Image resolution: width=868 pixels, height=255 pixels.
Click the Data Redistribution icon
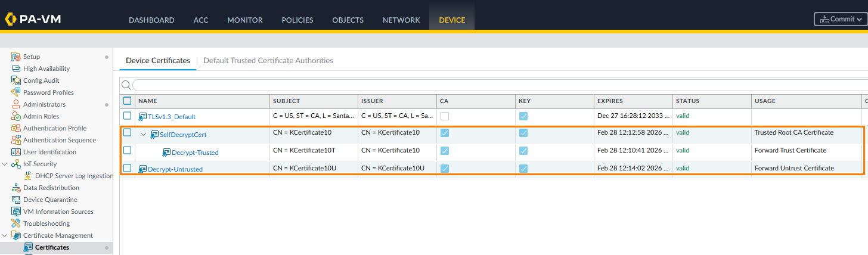(17, 188)
